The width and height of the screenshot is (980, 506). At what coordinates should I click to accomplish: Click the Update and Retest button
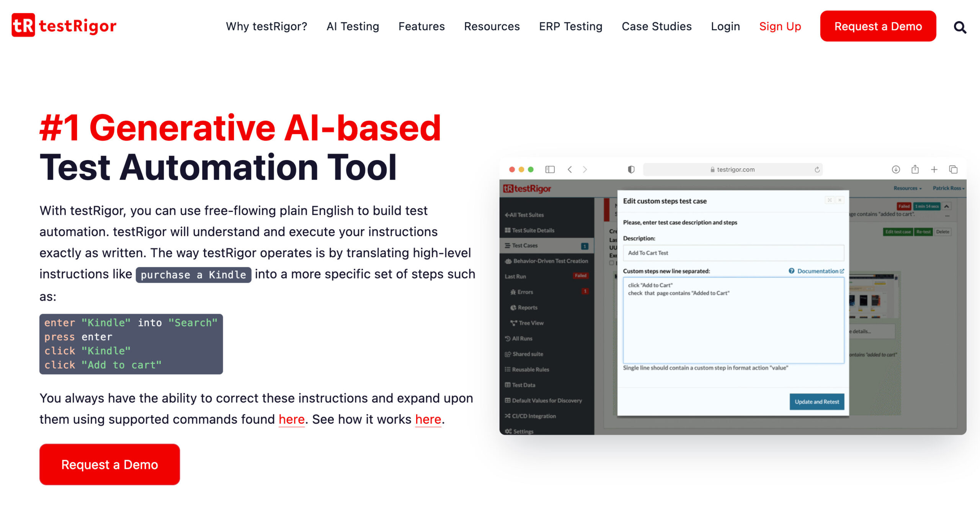[817, 402]
